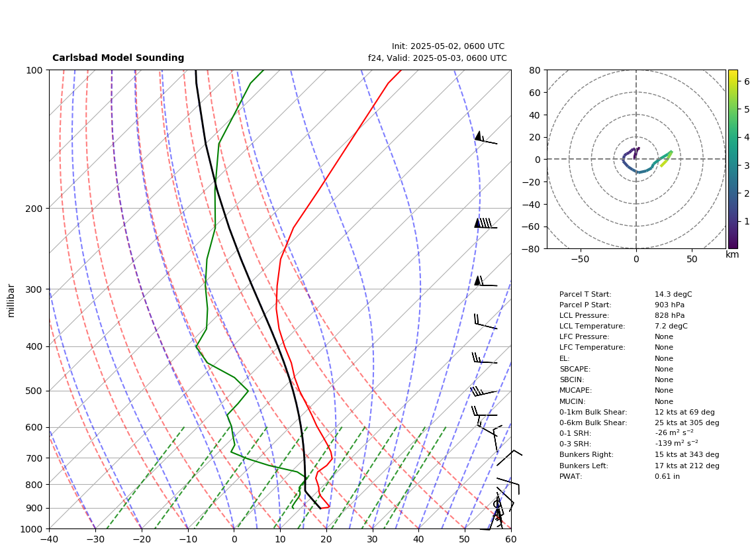Select the −139 m² s⁻² SRH value

coord(677,444)
